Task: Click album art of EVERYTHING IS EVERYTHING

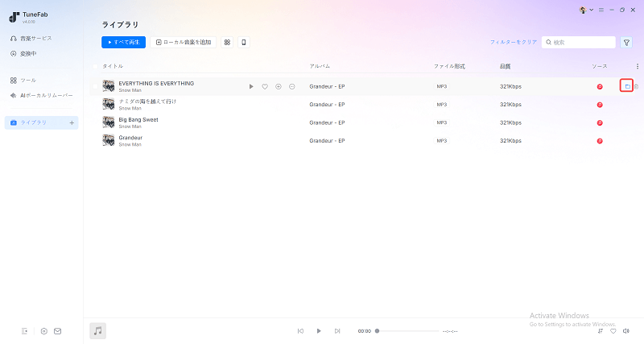Action: click(x=109, y=86)
